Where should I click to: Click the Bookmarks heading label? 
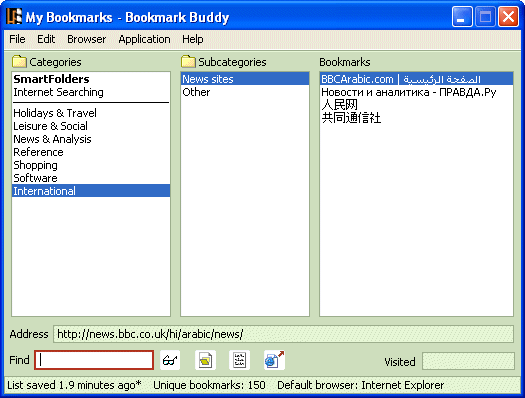[x=345, y=62]
